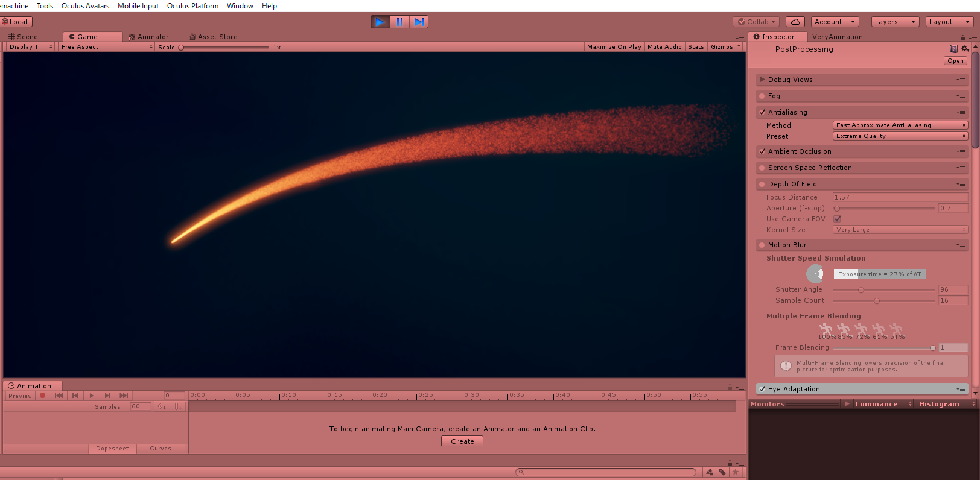The height and width of the screenshot is (480, 980).
Task: Enable the Motion Blur toggle
Action: [762, 245]
